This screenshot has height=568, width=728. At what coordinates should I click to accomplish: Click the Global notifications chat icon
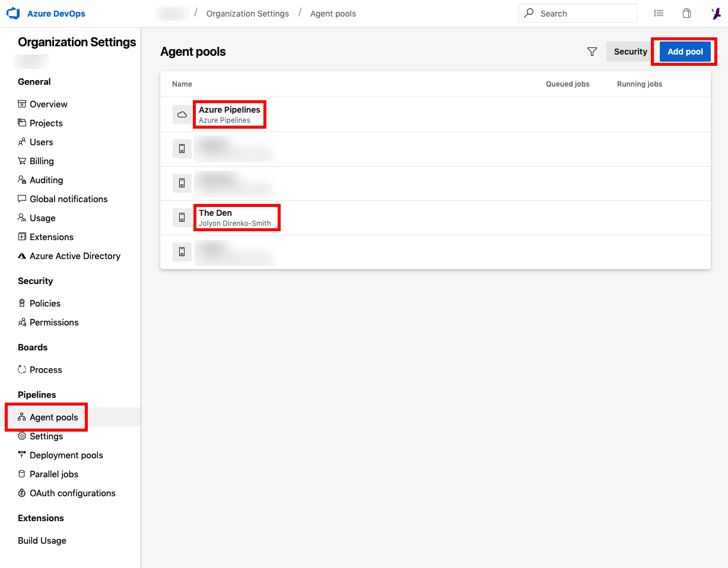point(22,199)
